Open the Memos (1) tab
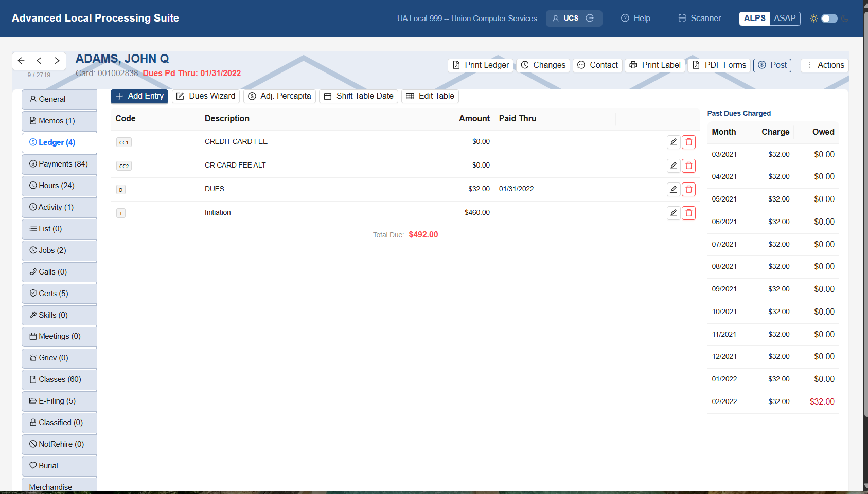 59,121
